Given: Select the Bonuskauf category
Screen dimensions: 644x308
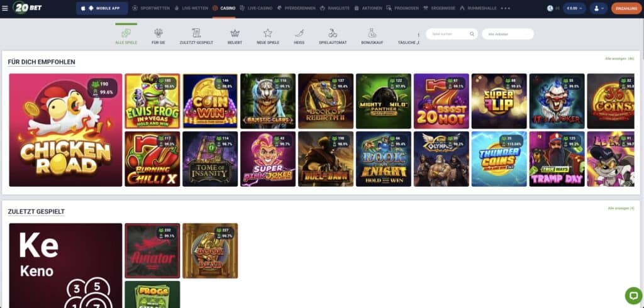Looking at the screenshot, I should [x=372, y=36].
